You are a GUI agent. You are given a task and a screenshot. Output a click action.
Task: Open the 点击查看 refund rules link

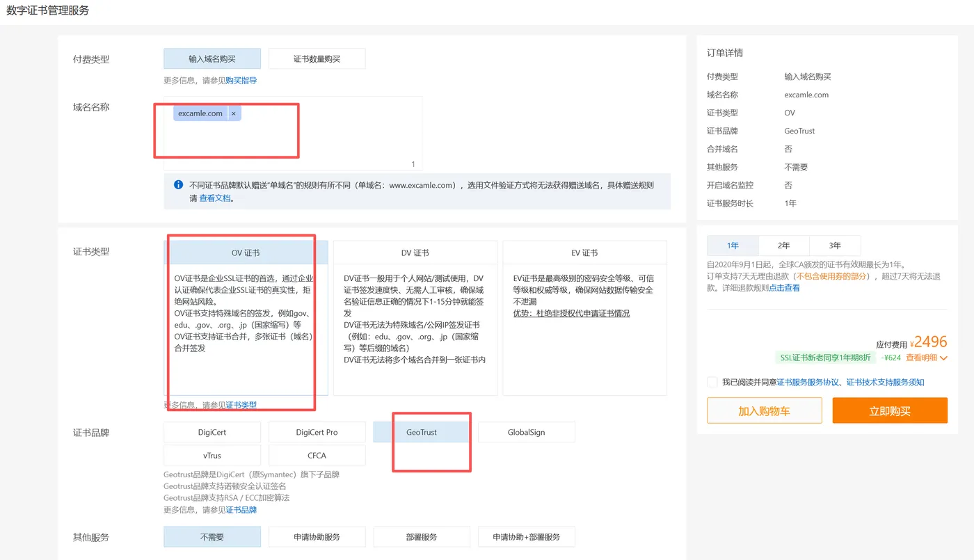point(784,287)
